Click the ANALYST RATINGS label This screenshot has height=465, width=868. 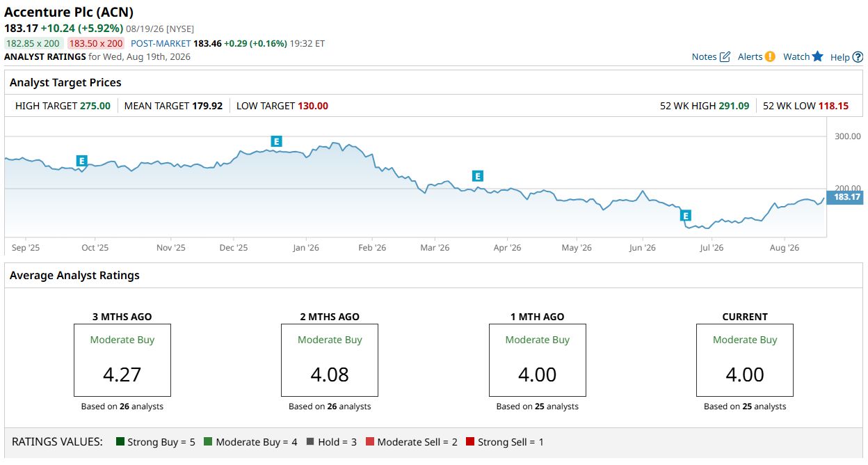(45, 57)
